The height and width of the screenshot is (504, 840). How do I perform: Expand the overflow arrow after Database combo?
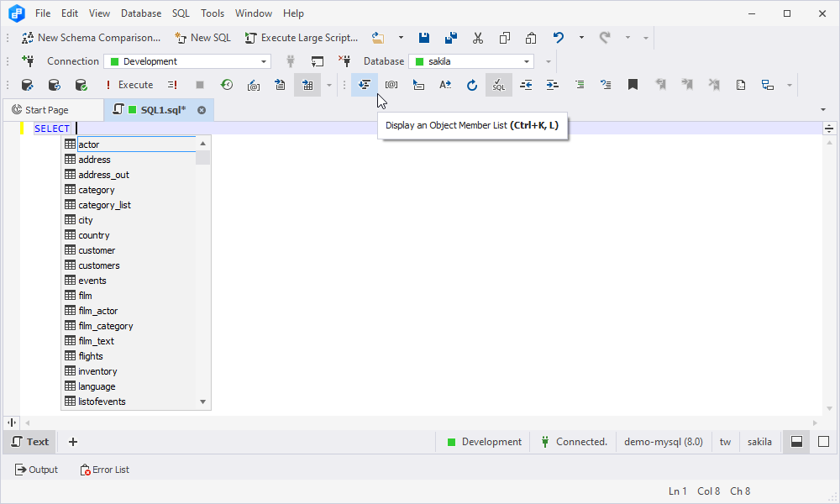548,61
